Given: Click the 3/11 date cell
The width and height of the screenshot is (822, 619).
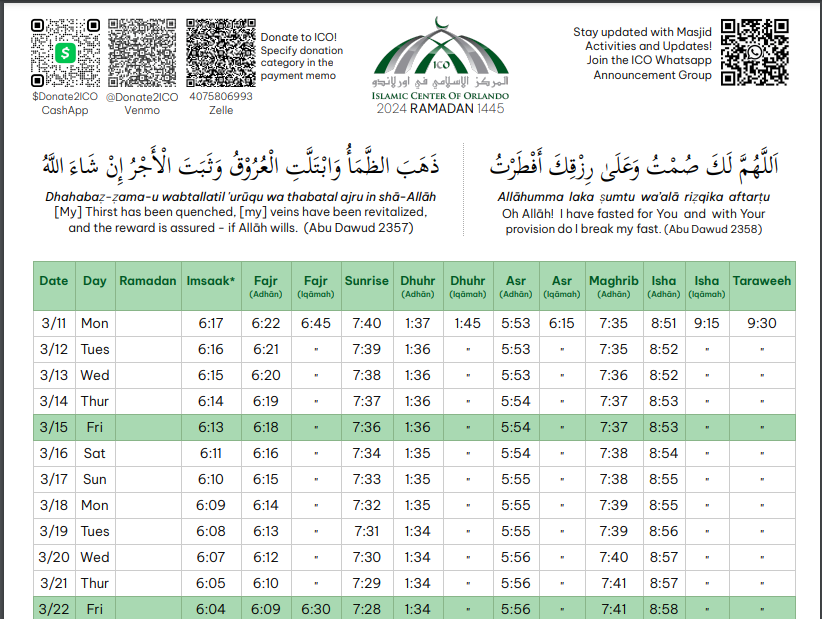Looking at the screenshot, I should [x=54, y=323].
